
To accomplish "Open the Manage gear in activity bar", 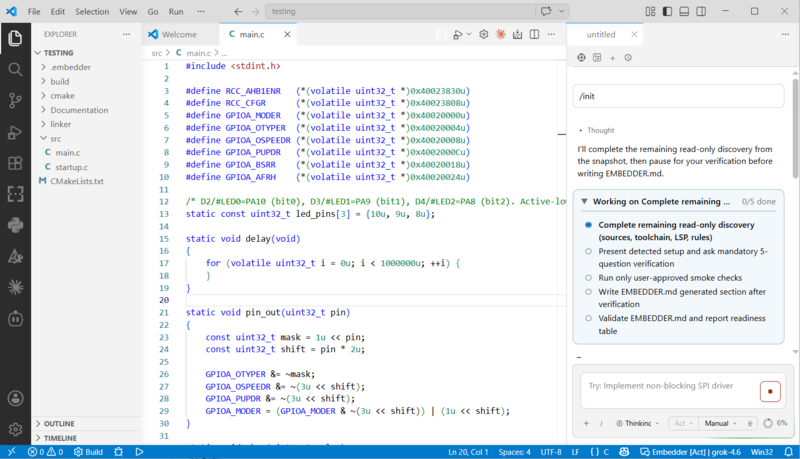I will tap(15, 429).
